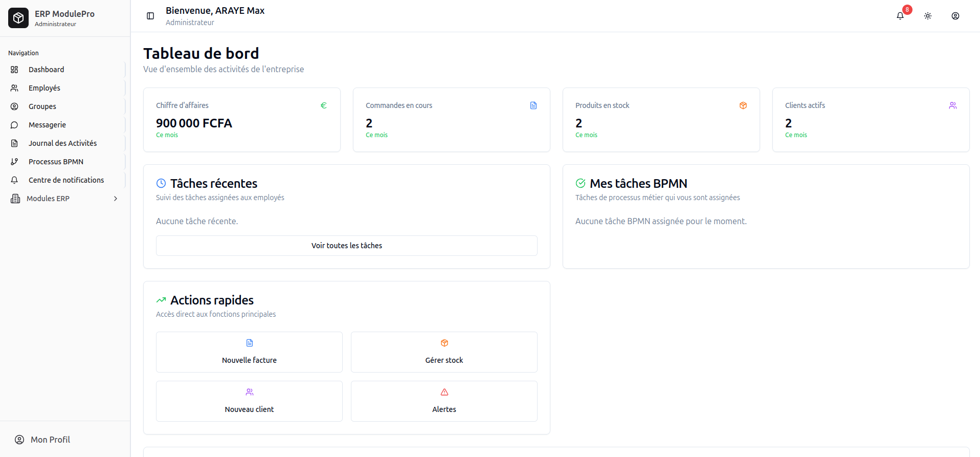Collapse the sidebar panel toggle

coord(150,16)
